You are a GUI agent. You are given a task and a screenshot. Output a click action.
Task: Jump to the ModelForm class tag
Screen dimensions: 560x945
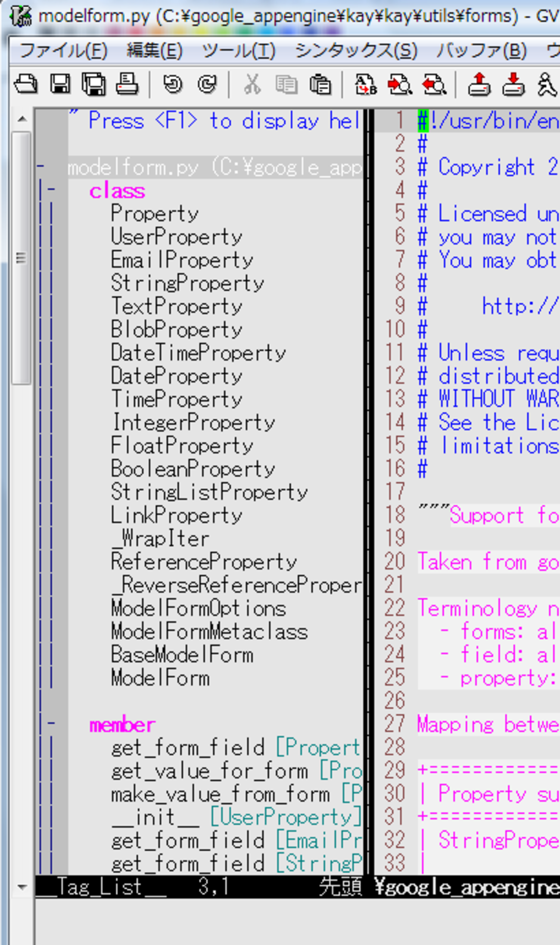coord(160,679)
